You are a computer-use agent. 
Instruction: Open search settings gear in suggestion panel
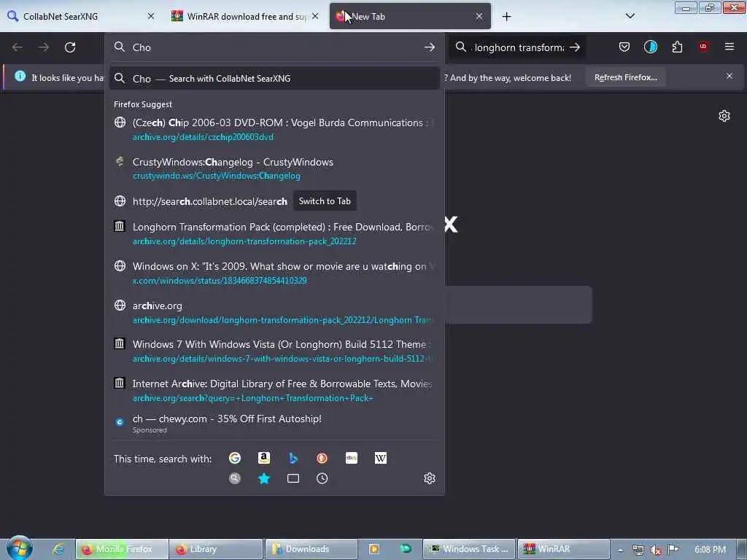[429, 478]
